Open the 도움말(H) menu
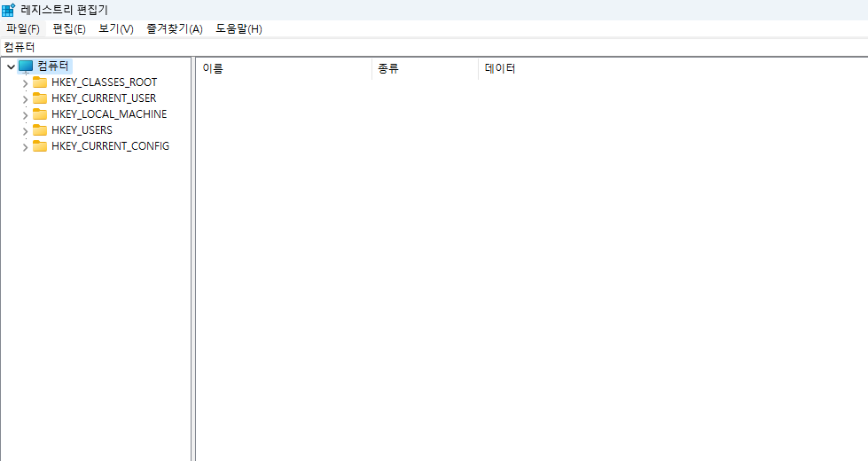Image resolution: width=868 pixels, height=461 pixels. pos(239,28)
